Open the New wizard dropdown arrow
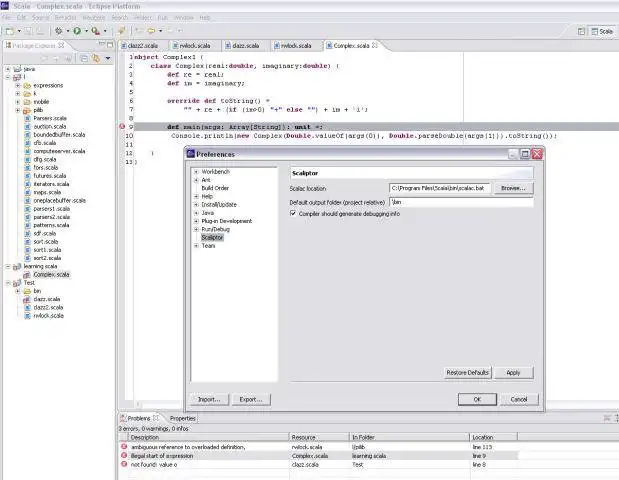The width and height of the screenshot is (619, 480). pyautogui.click(x=19, y=31)
